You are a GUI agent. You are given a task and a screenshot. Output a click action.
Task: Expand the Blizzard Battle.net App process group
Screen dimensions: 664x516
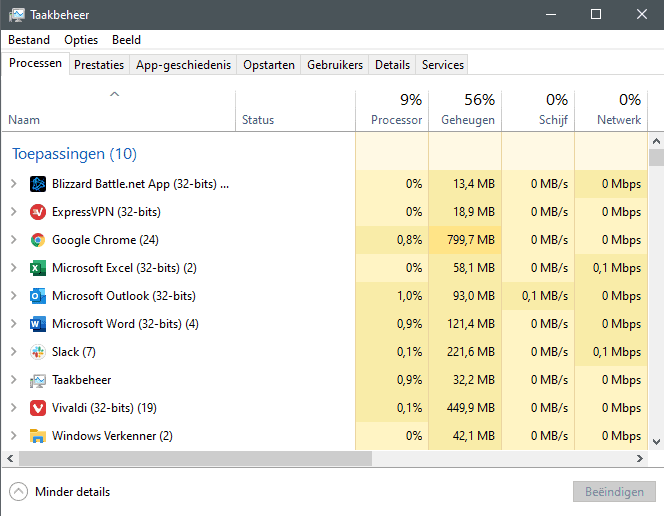pos(14,184)
